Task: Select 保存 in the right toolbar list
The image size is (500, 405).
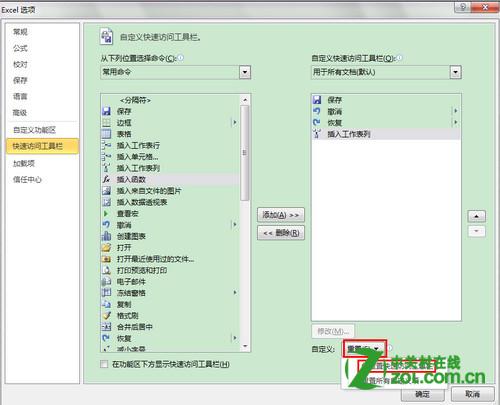Action: [386, 100]
